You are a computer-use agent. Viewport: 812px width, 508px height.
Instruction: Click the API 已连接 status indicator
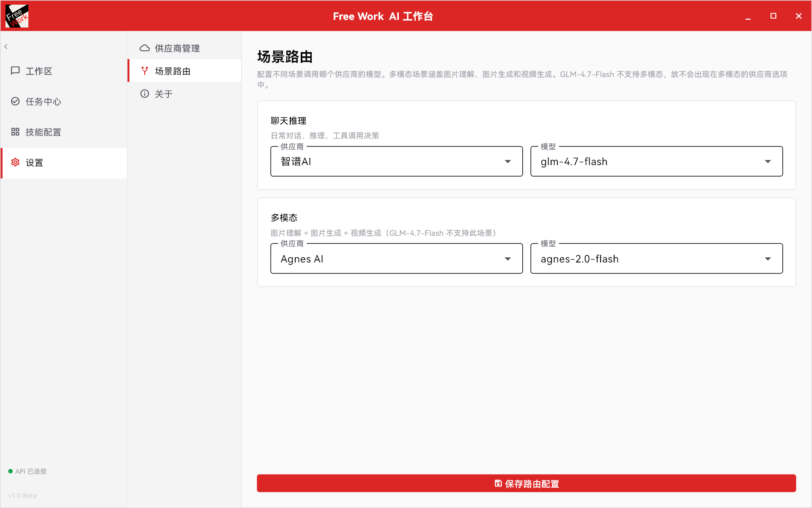pos(27,471)
